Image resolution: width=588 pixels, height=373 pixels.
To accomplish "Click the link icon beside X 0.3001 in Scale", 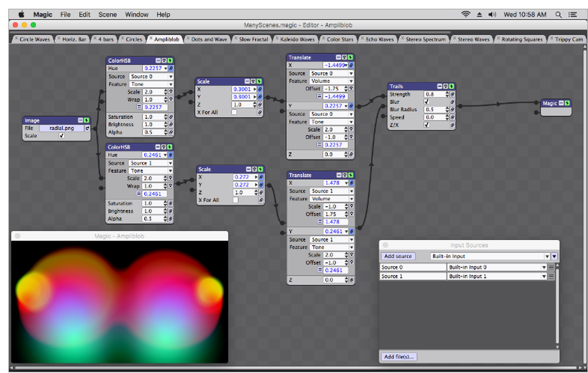I will pyautogui.click(x=259, y=89).
